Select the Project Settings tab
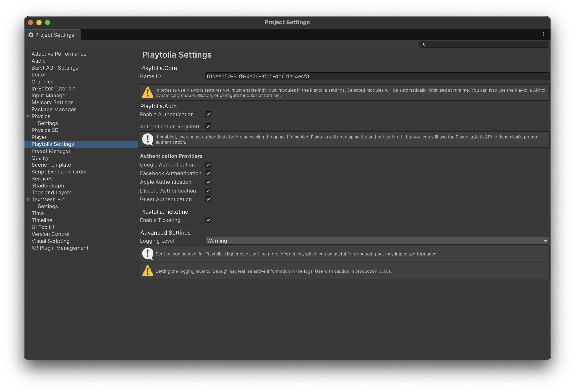 click(x=53, y=35)
